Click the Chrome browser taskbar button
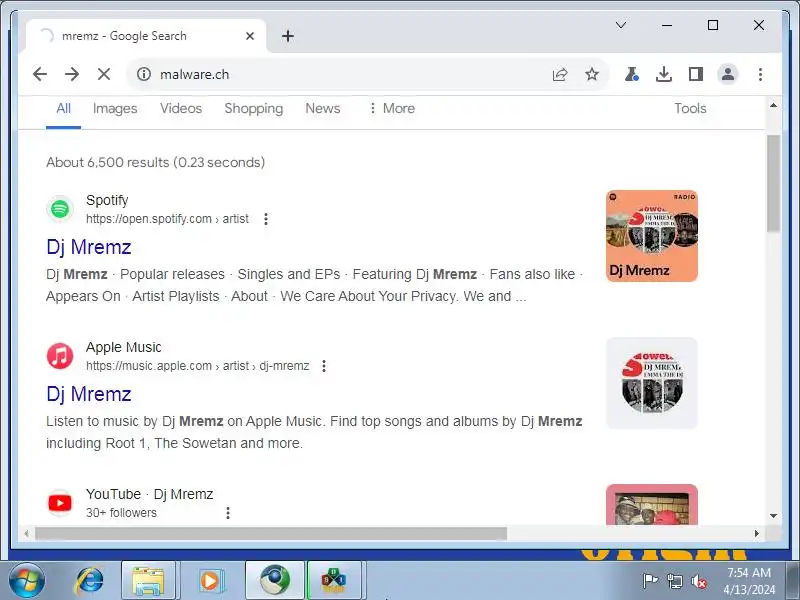Image resolution: width=800 pixels, height=600 pixels. (x=274, y=581)
